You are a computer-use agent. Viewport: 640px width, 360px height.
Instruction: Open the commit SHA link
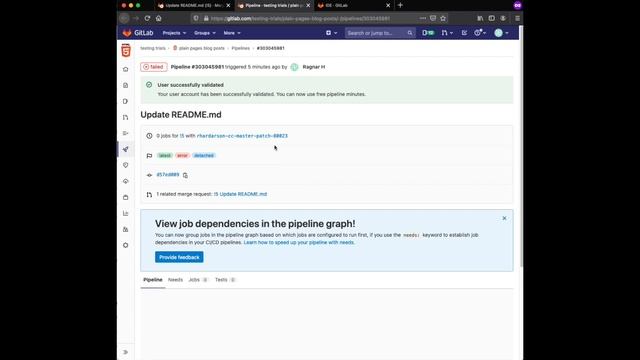[168, 175]
